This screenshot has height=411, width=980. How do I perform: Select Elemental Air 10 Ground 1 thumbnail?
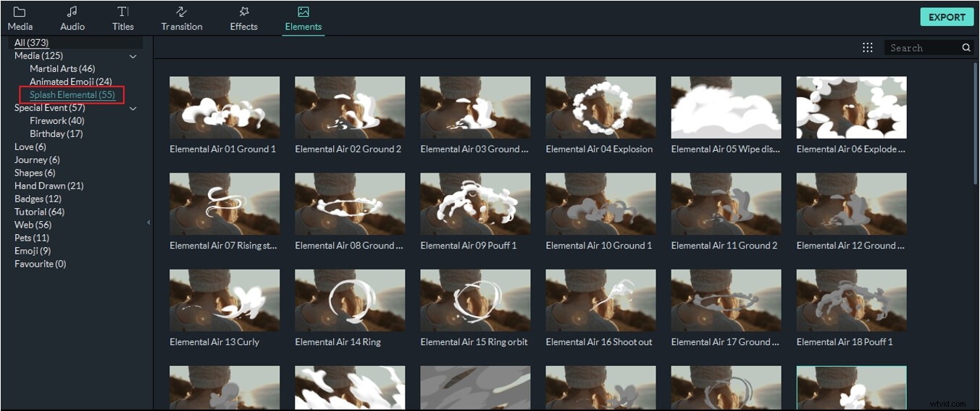pyautogui.click(x=600, y=204)
